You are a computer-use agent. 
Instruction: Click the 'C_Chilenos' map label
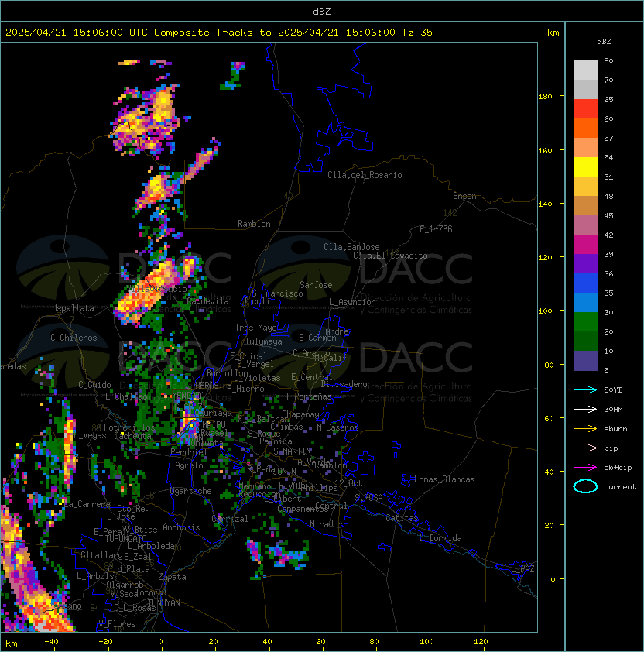74,338
